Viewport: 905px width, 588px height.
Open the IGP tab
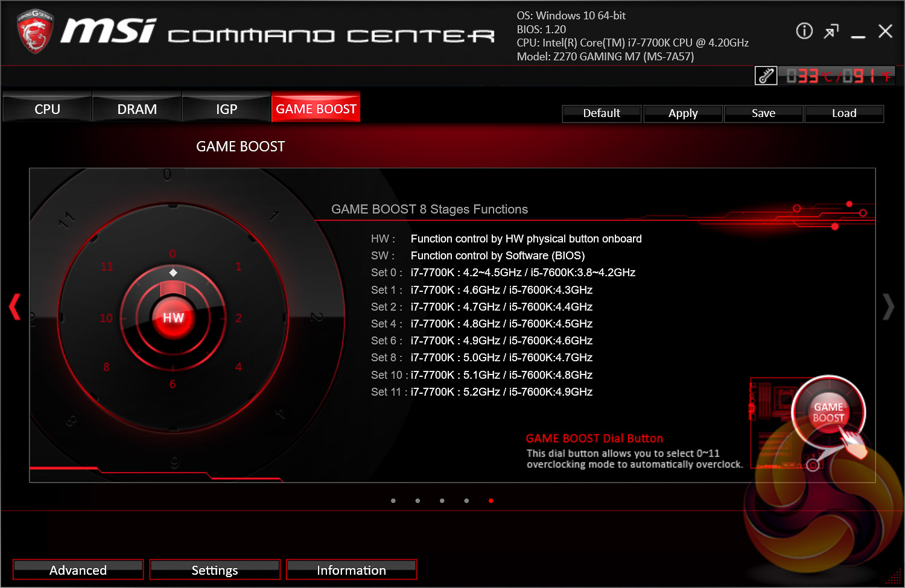click(226, 107)
